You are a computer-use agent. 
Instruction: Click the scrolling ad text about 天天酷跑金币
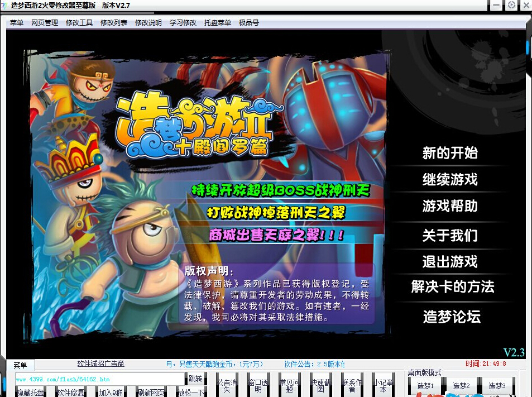click(214, 364)
